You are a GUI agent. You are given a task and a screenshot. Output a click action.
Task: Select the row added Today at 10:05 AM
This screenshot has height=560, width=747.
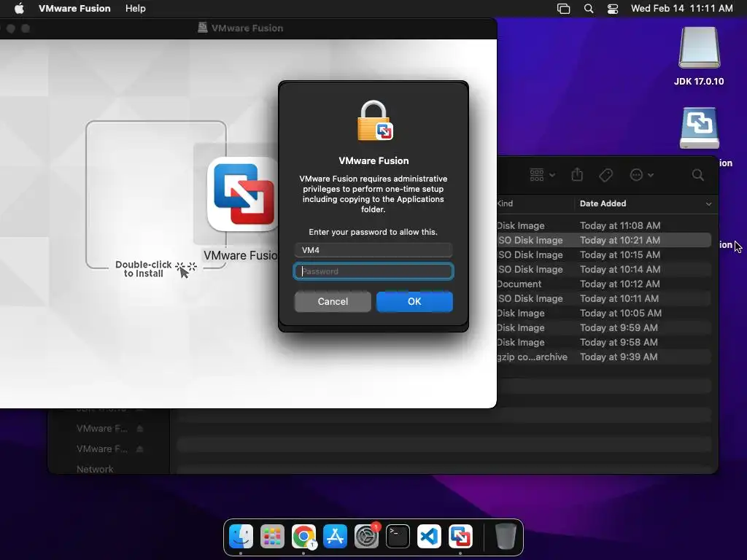point(604,314)
